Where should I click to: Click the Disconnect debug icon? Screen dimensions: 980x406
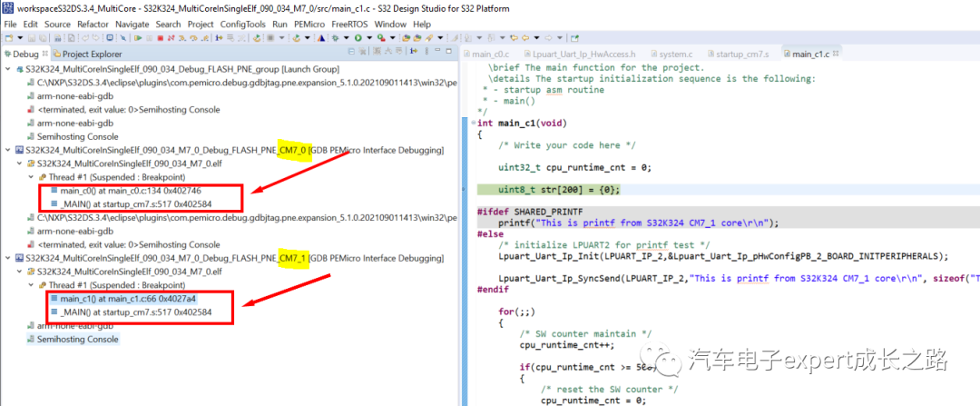171,37
